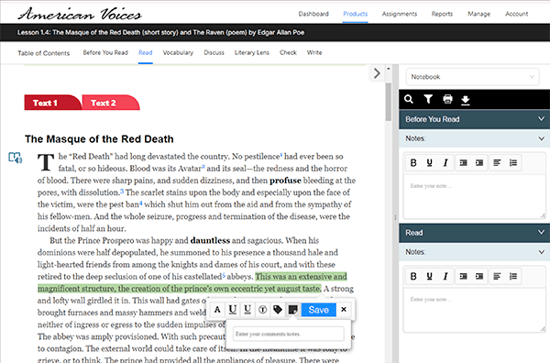This screenshot has width=550, height=363.
Task: Click the vocabulary word 'profuse'
Action: [285, 181]
